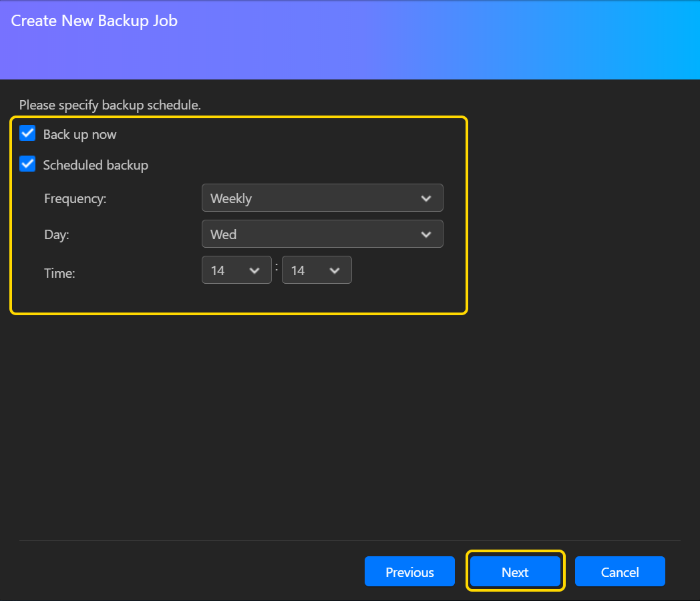Click the chevron on the hour selector
The image size is (700, 601).
pyautogui.click(x=254, y=270)
